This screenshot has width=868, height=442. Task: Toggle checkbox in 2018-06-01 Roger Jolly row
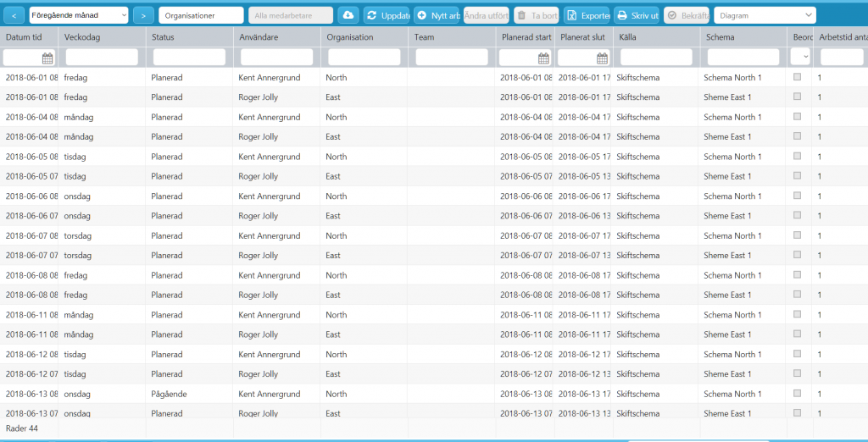click(x=797, y=97)
